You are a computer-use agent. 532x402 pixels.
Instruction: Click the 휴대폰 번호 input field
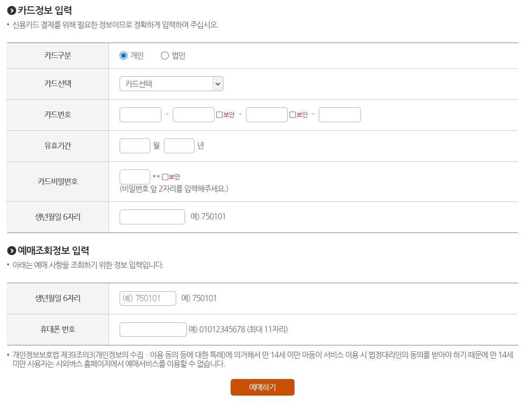point(153,329)
